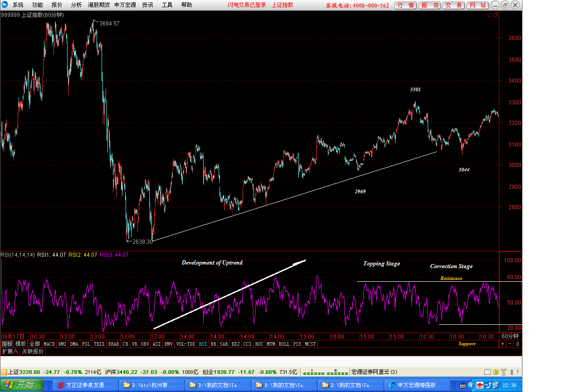Click the red diamond icon above the chart

tap(490, 15)
